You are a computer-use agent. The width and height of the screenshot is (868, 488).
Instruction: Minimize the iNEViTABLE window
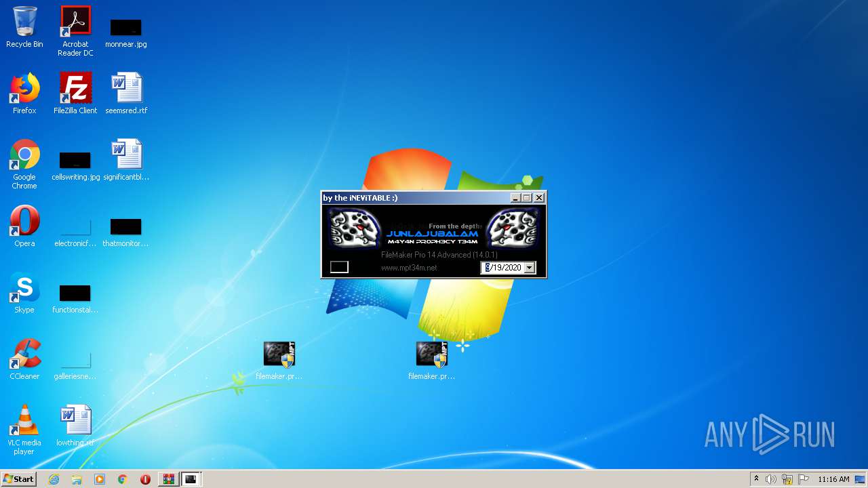point(515,198)
